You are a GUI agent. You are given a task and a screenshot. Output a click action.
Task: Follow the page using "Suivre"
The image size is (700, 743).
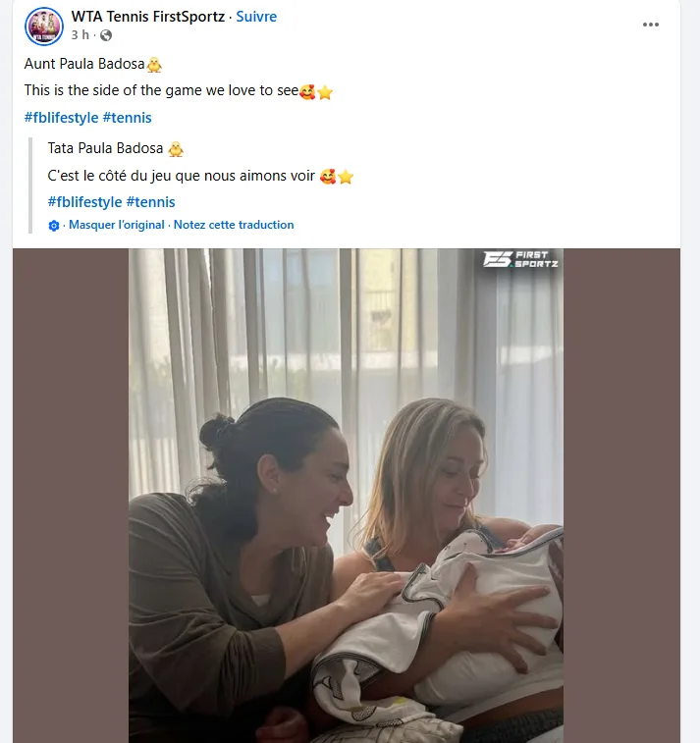click(x=256, y=17)
